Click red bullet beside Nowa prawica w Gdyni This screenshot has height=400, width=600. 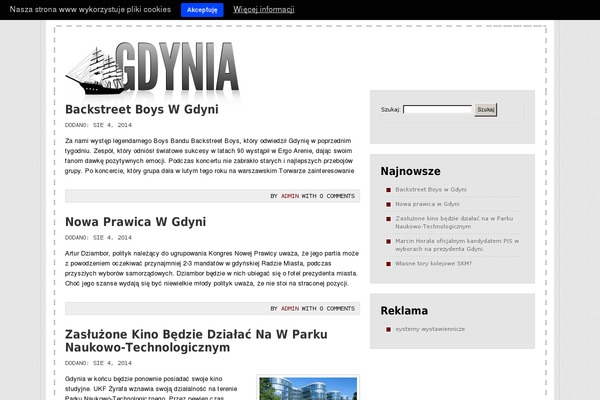coord(388,204)
